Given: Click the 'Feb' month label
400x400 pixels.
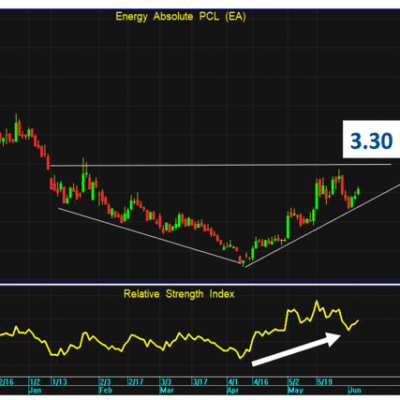Looking at the screenshot, I should pyautogui.click(x=106, y=390).
